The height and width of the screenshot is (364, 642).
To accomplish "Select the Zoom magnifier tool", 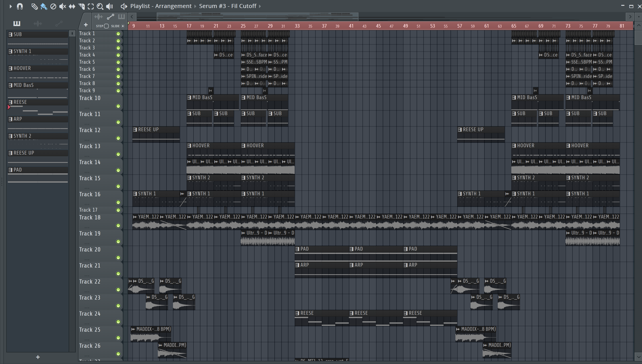I will [100, 6].
